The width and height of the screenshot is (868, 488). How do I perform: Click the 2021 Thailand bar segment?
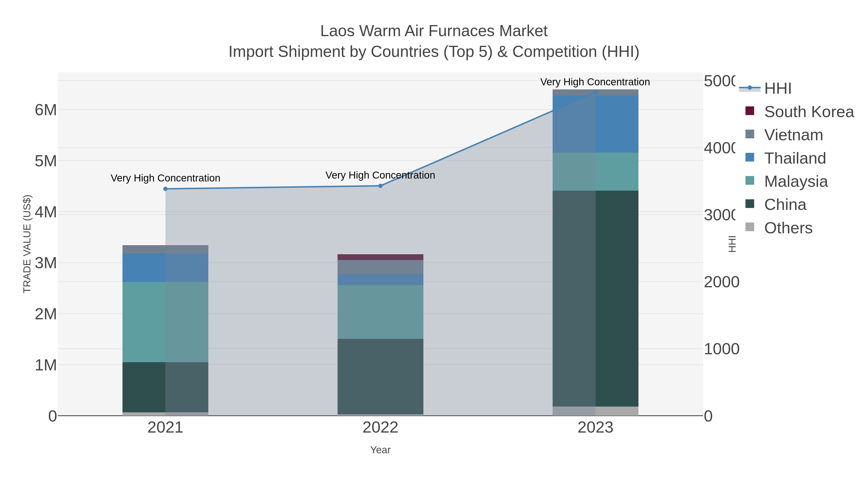click(165, 268)
